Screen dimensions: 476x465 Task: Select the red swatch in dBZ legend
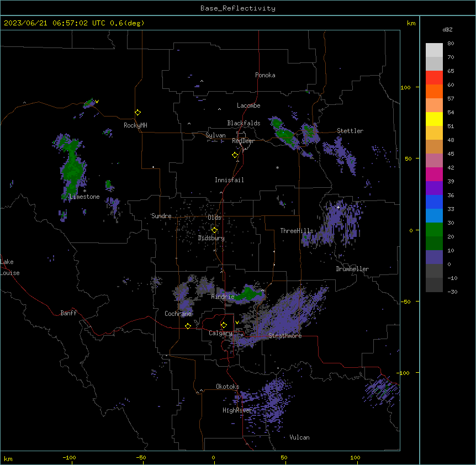(x=434, y=78)
